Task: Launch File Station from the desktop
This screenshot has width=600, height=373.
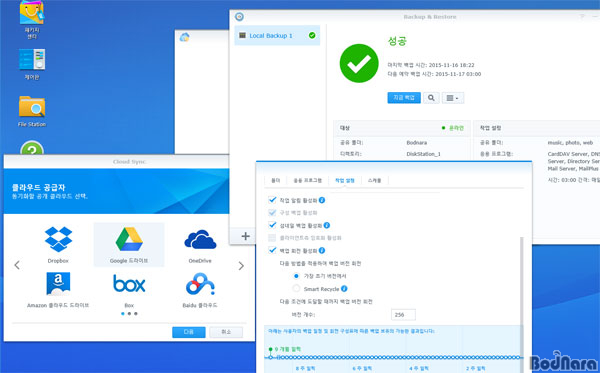Action: click(32, 111)
